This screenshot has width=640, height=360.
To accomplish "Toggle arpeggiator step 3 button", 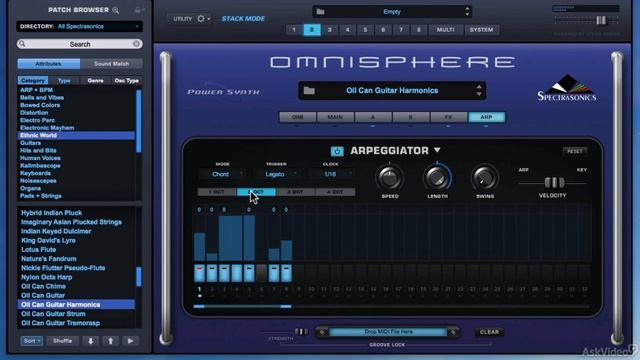I will tap(224, 273).
